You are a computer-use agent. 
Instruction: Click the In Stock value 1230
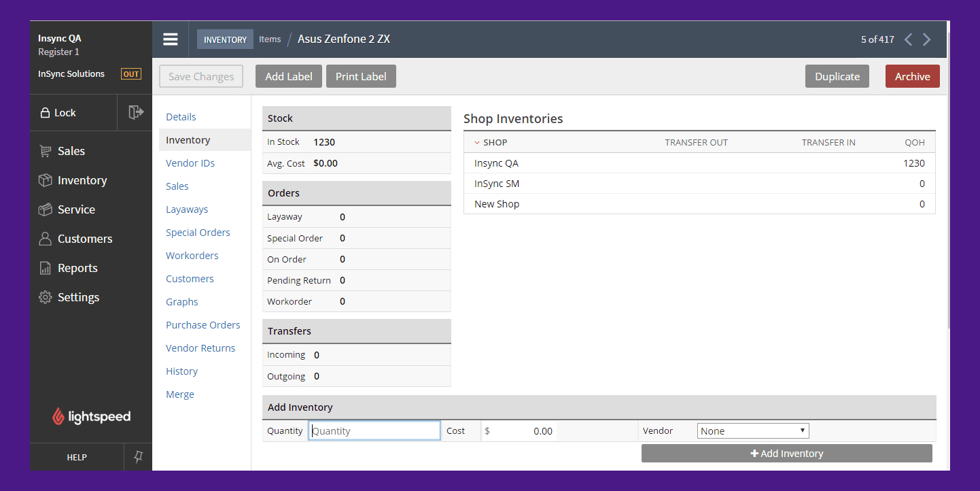pyautogui.click(x=324, y=142)
